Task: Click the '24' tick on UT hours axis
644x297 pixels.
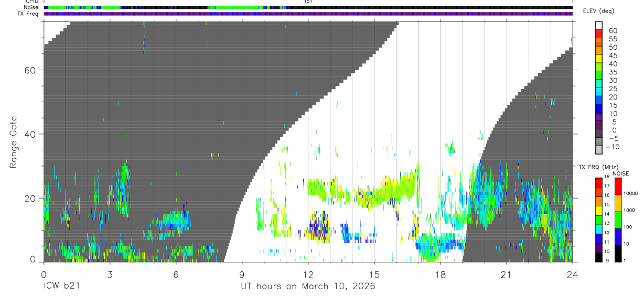Action: (x=572, y=274)
